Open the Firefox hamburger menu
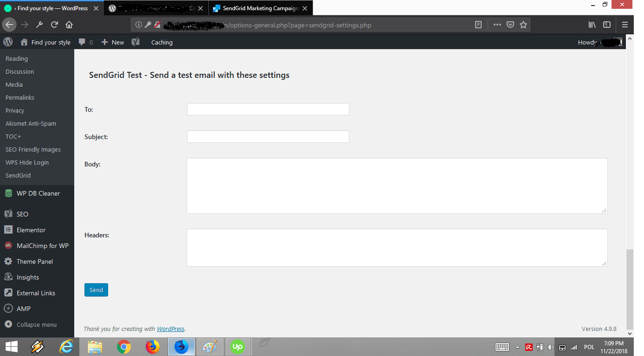This screenshot has height=356, width=644. [x=625, y=25]
